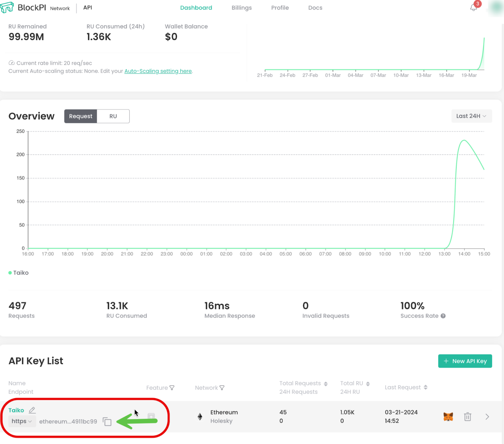Click the 99.99M RU Remained value
The width and height of the screenshot is (504, 444).
(x=26, y=37)
